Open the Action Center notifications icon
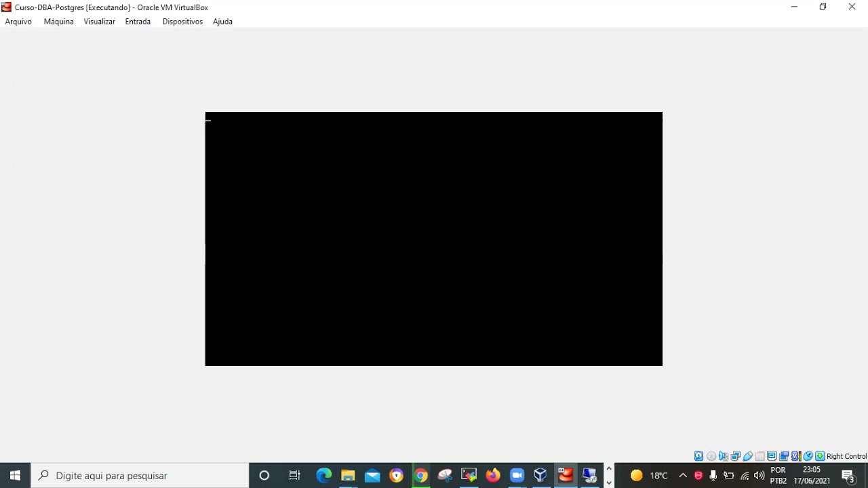The width and height of the screenshot is (868, 488). point(849,475)
